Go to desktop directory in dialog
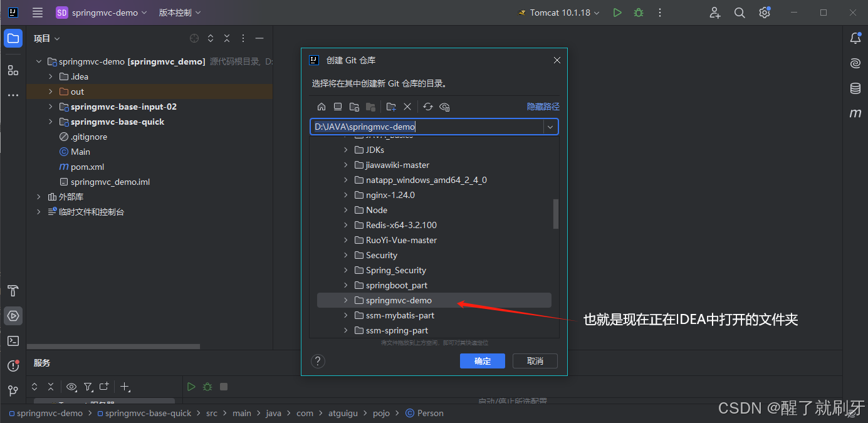Image resolution: width=868 pixels, height=423 pixels. tap(338, 107)
